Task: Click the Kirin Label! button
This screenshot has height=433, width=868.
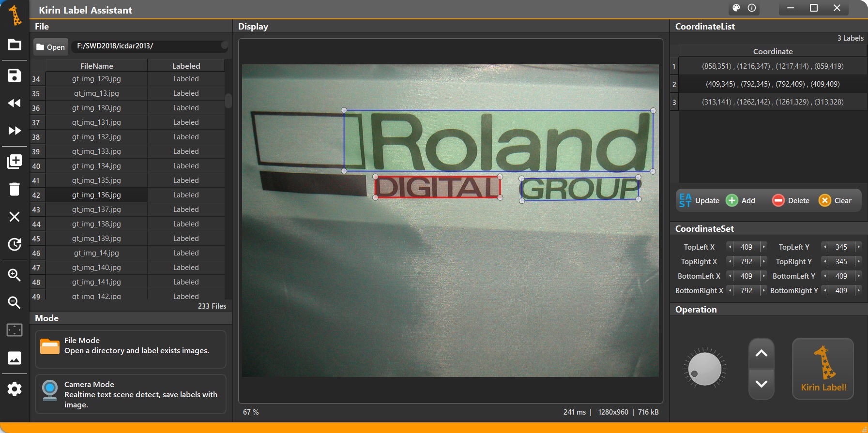Action: pos(823,369)
